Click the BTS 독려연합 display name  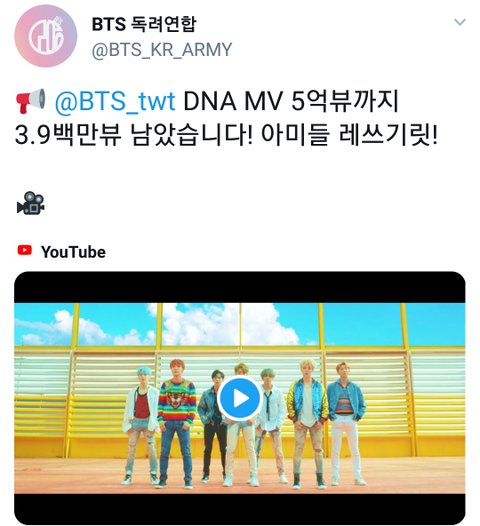[144, 24]
